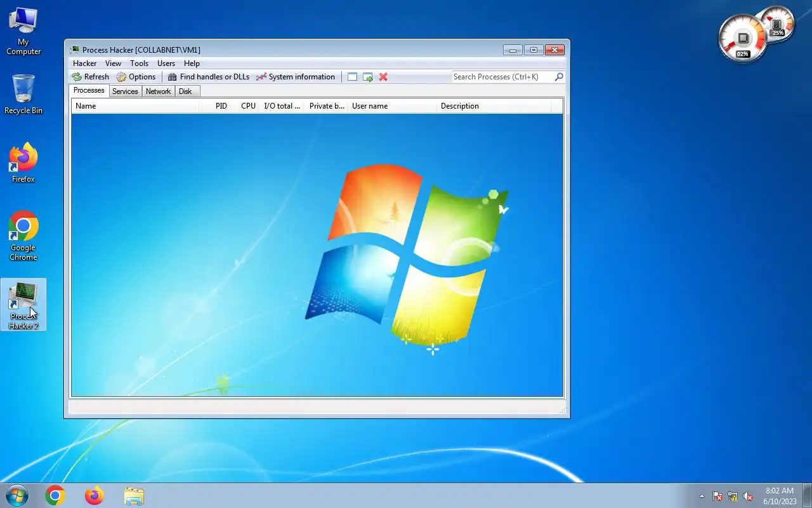Maximize the Process Hacker window

534,50
